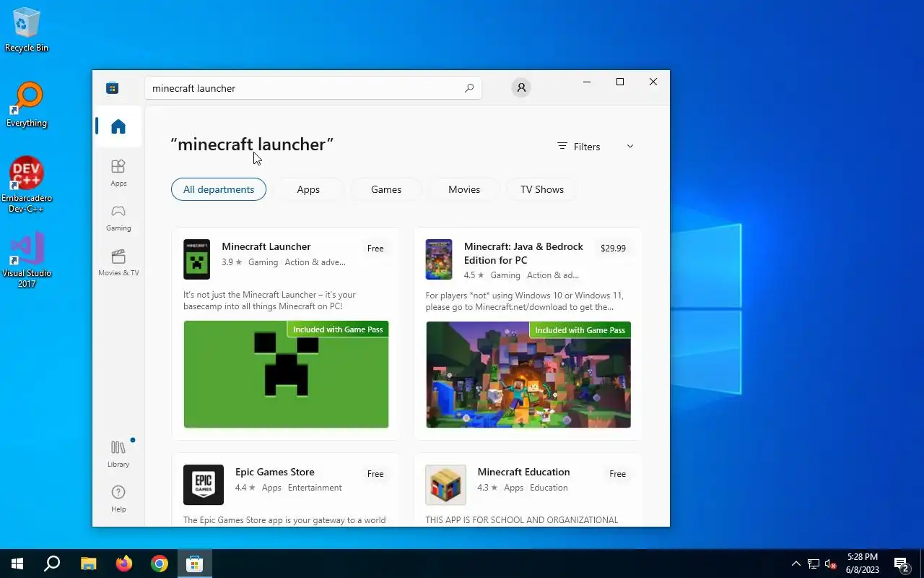Open the Home section in the sidebar
Screen dimensions: 924x578
coord(118,127)
